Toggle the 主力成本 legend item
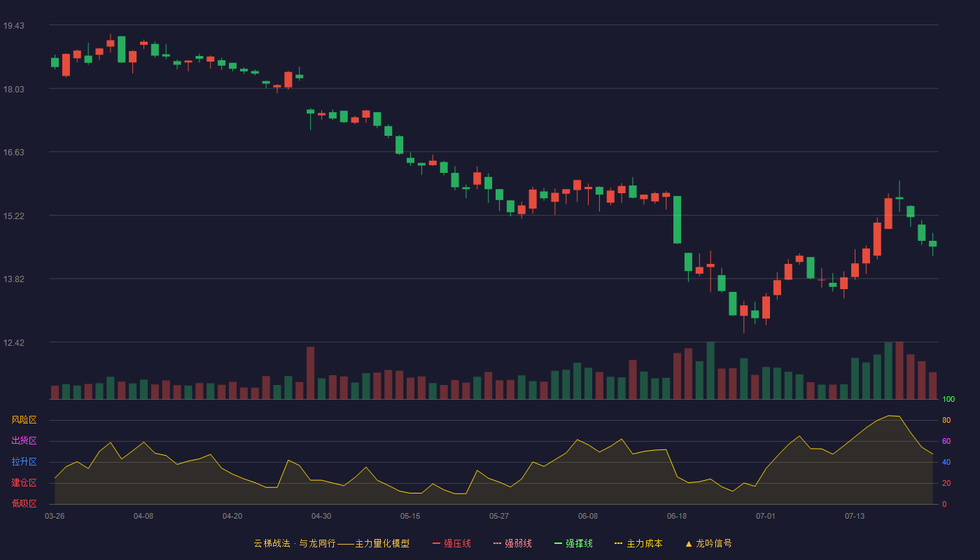The width and height of the screenshot is (980, 560). point(638,543)
